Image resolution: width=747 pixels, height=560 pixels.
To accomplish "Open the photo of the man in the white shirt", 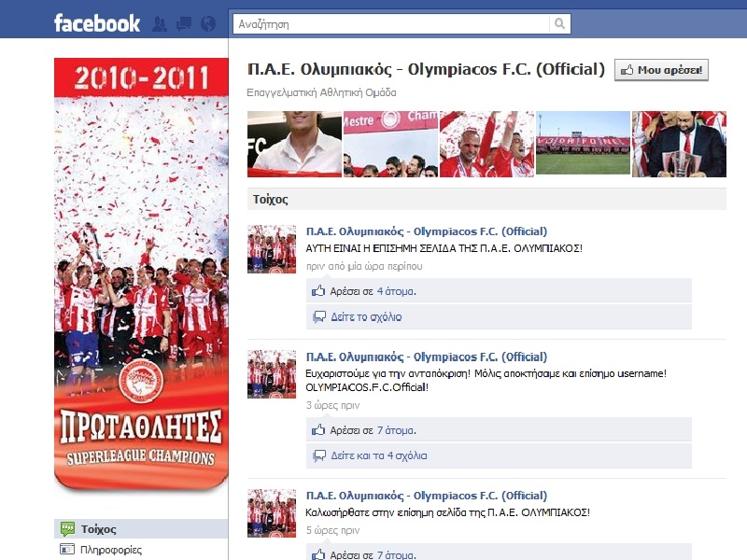I will click(x=294, y=145).
